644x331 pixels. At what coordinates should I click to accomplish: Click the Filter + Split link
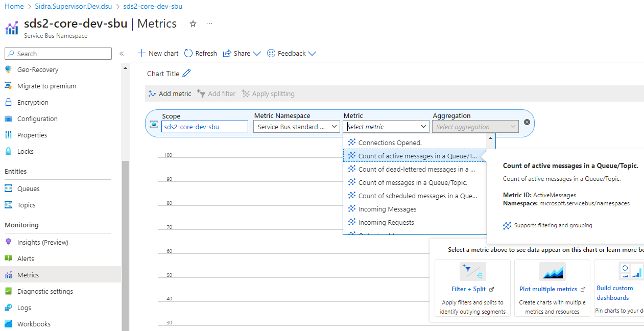468,289
